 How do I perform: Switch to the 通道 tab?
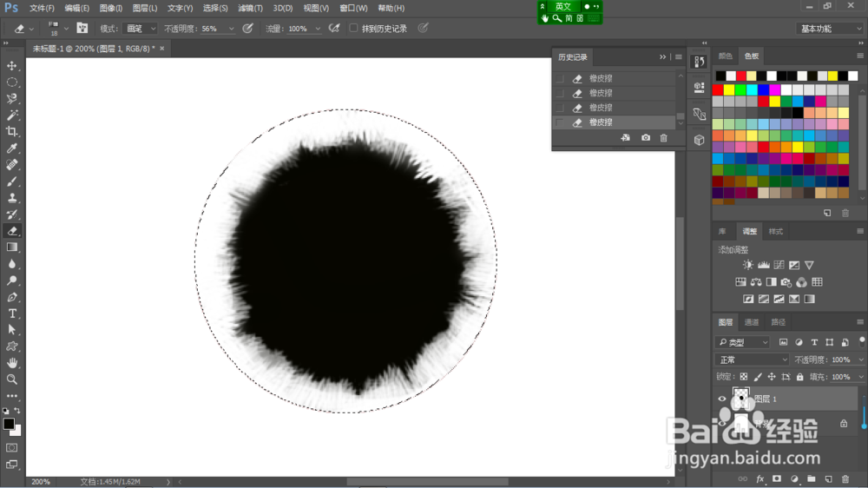point(752,322)
